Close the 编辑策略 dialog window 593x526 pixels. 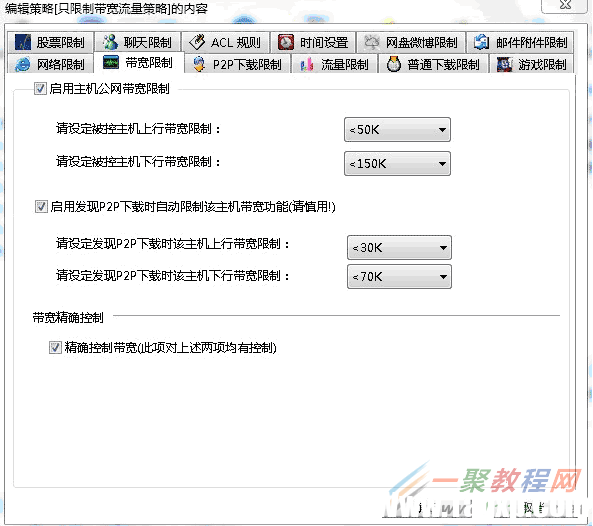pyautogui.click(x=565, y=5)
